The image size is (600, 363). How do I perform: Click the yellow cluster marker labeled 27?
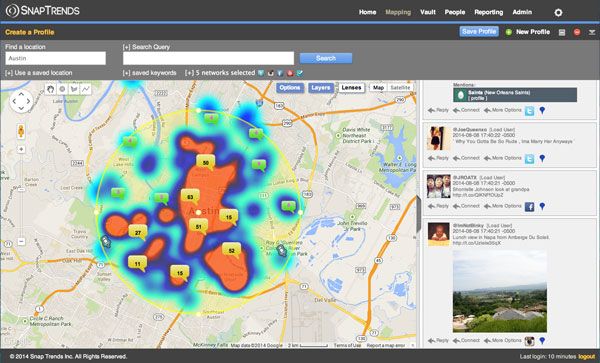138,233
